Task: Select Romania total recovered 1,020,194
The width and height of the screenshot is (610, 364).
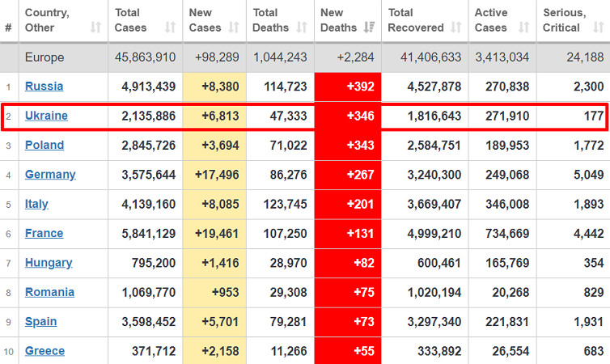Action: (434, 292)
